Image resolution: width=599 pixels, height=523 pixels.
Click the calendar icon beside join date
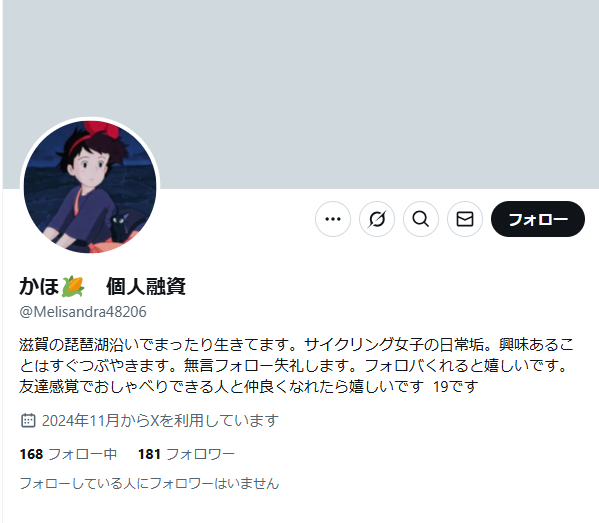[28, 420]
